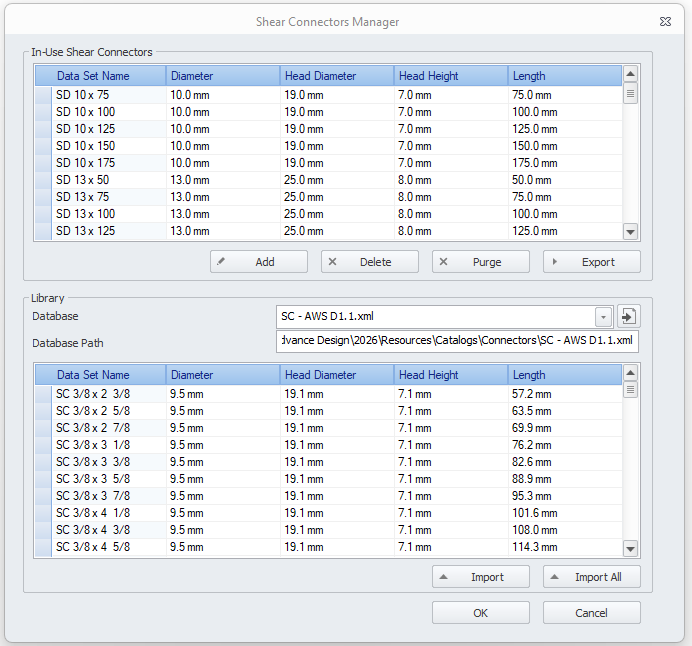
Task: Close the Shear Connectors Manager dialog
Action: tap(666, 22)
